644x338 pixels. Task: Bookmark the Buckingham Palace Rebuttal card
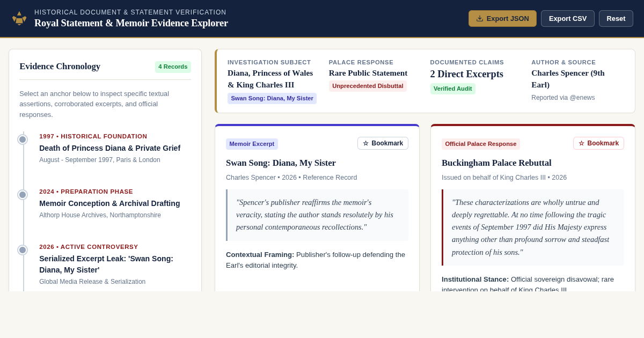[598, 143]
